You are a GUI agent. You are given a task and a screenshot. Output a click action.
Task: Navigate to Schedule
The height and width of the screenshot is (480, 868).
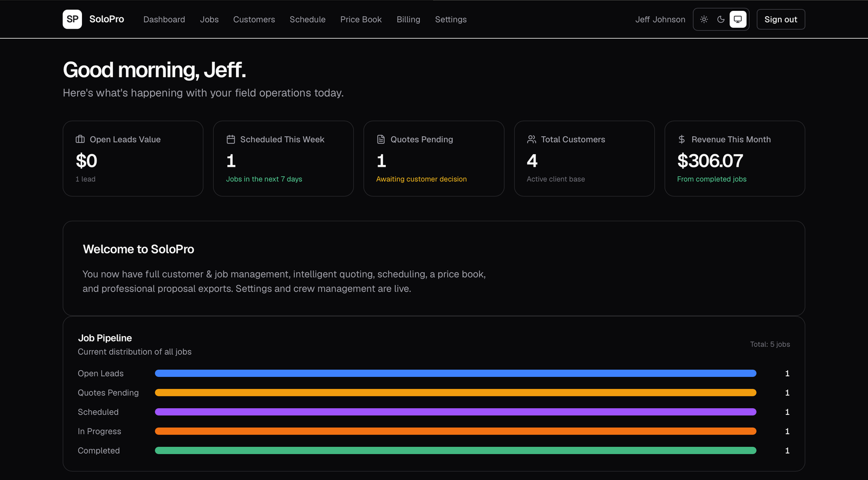pyautogui.click(x=308, y=20)
